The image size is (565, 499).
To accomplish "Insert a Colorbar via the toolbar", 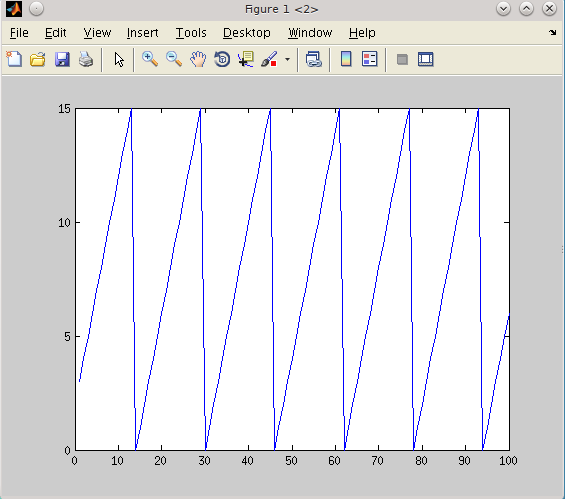I will 346,59.
